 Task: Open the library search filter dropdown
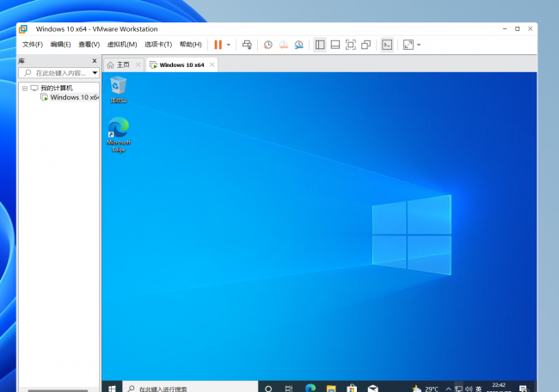(x=95, y=73)
